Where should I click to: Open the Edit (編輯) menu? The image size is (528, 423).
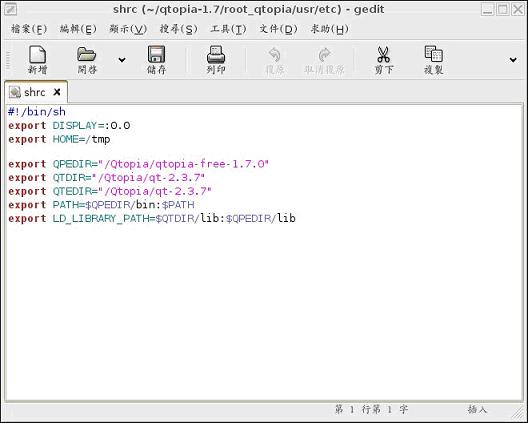[78, 29]
